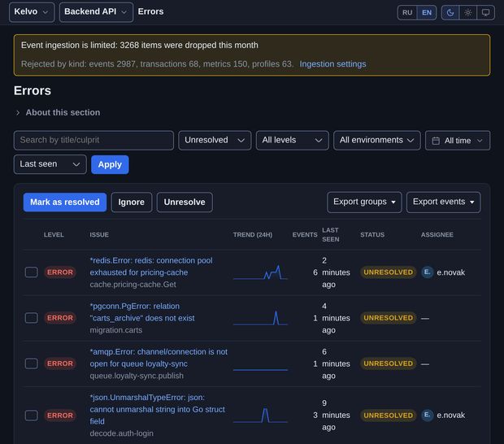Open the Last seen sort dropdown
504x444 pixels.
(50, 164)
